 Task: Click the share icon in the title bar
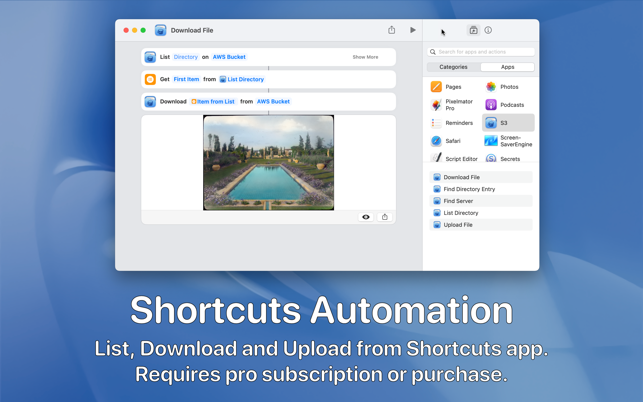392,30
